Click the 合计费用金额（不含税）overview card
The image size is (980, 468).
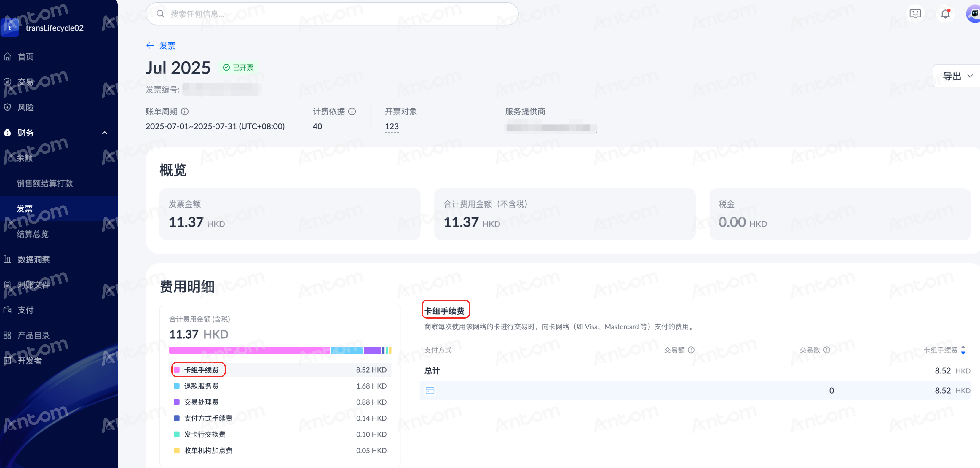(565, 214)
